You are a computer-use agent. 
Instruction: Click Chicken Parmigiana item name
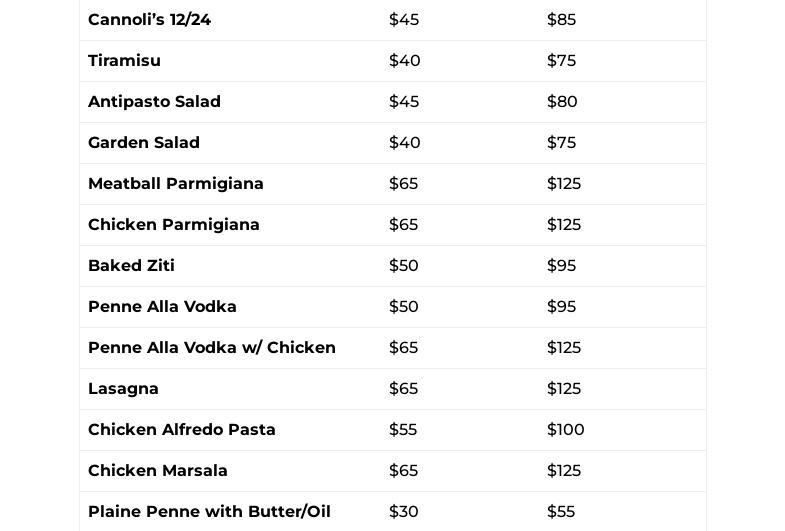coord(174,225)
